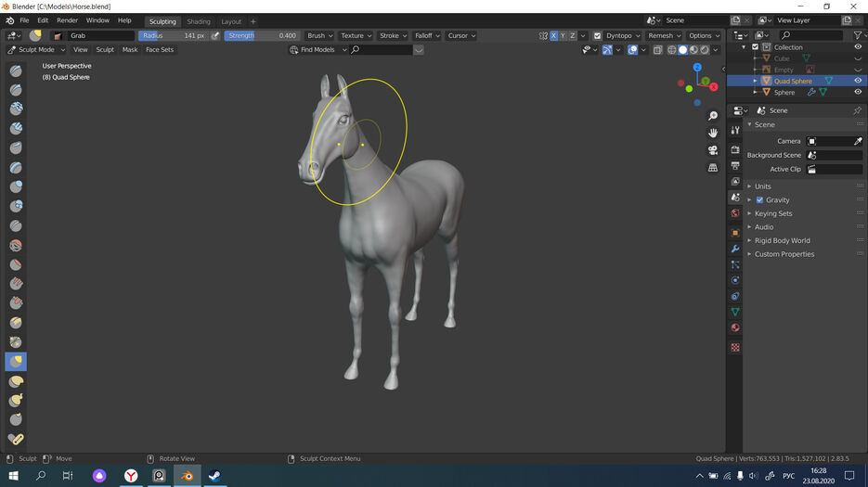The height and width of the screenshot is (487, 868).
Task: Open the Physics properties tab
Action: click(735, 280)
